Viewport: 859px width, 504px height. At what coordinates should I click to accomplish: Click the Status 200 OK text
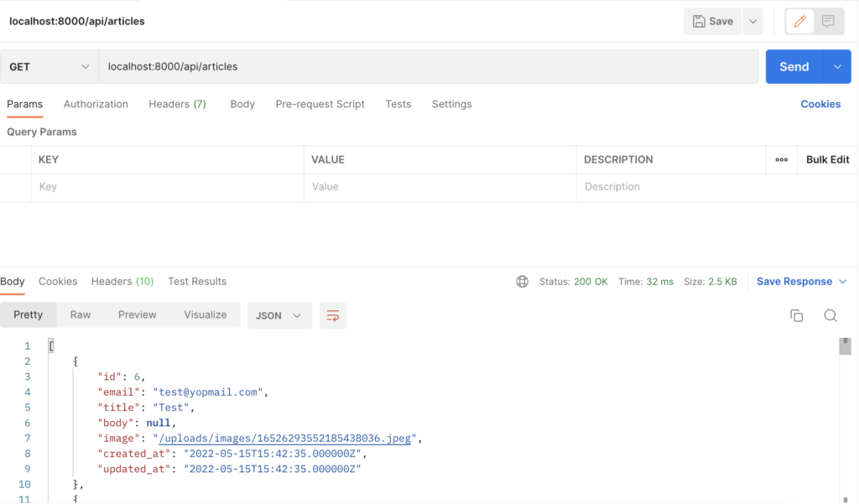(574, 282)
